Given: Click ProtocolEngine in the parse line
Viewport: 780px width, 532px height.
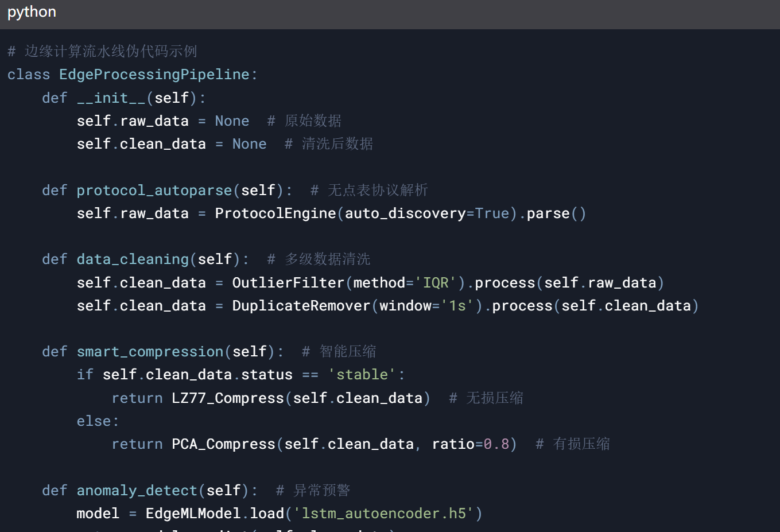Looking at the screenshot, I should pyautogui.click(x=275, y=213).
